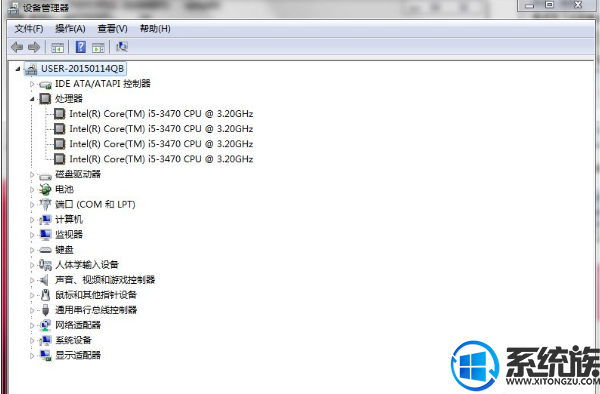Expand the 人体学输入设备 node
Image resolution: width=600 pixels, height=394 pixels.
[32, 265]
